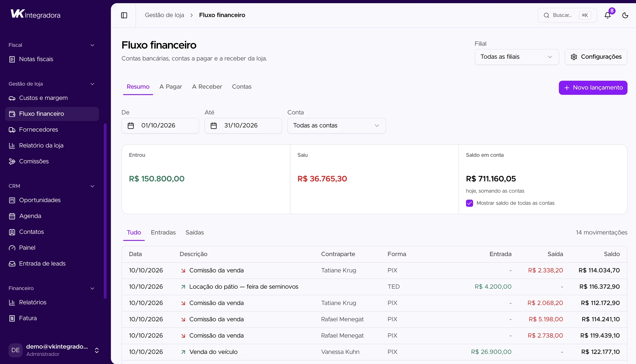Click the R$ 26.900,00 entrada value

pos(491,352)
